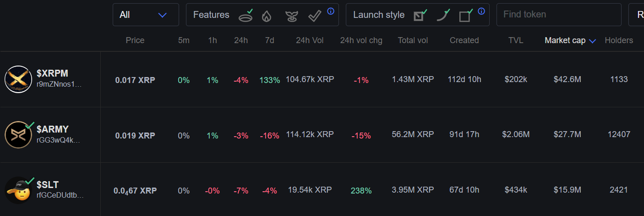Open the $SLT token name link
This screenshot has width=644, height=216.
[48, 185]
